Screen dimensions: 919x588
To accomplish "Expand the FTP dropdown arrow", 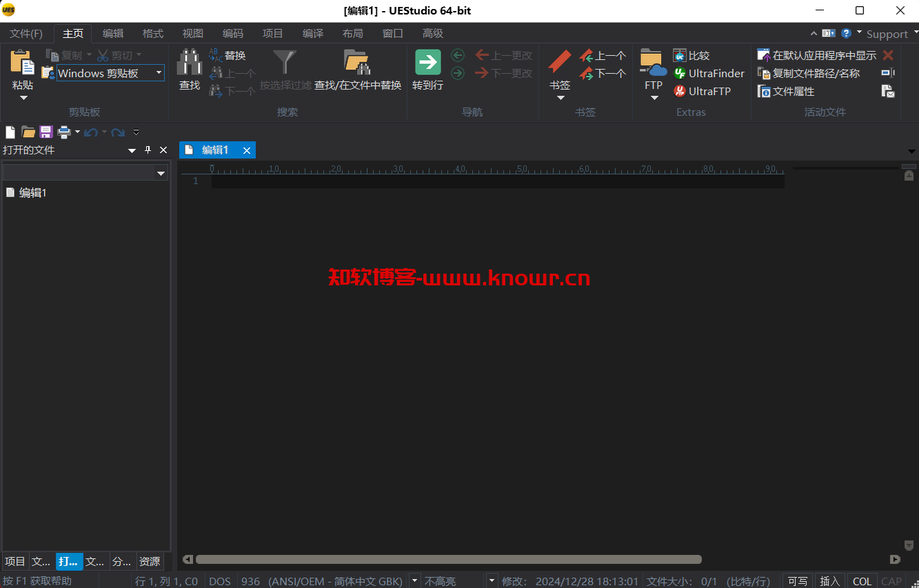I will (x=654, y=98).
